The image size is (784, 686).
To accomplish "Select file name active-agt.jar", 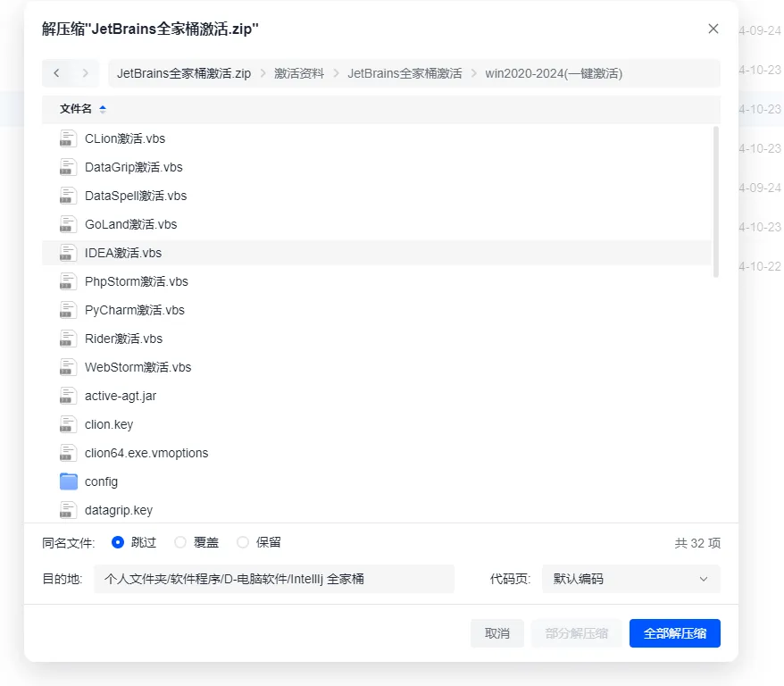I will (x=121, y=396).
